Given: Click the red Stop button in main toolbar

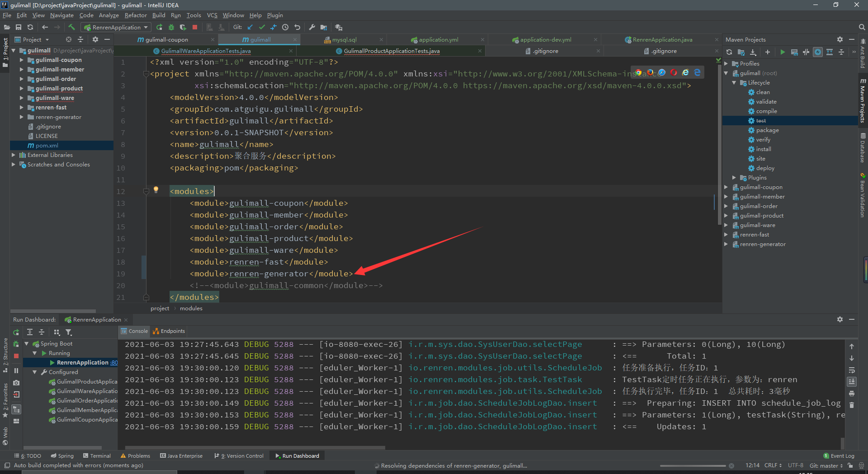Looking at the screenshot, I should click(x=195, y=27).
